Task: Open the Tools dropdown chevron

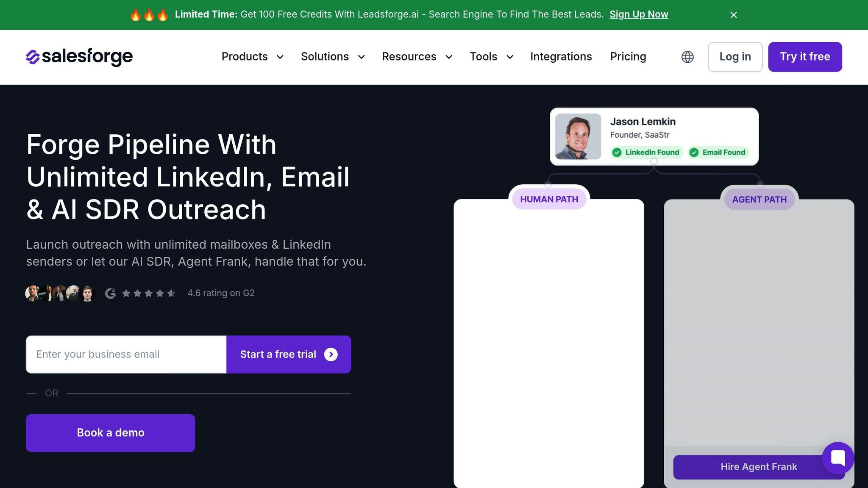Action: coord(510,57)
